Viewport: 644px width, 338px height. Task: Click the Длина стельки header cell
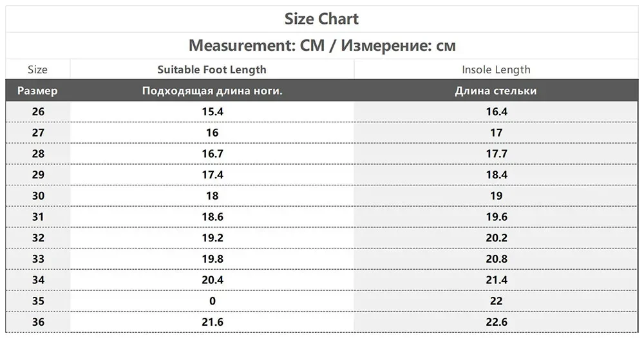(496, 90)
